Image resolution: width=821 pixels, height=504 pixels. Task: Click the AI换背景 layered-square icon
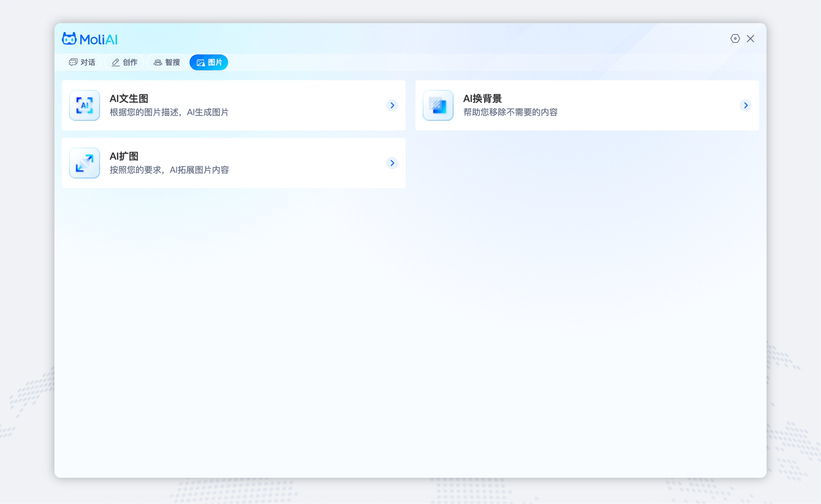pos(438,105)
